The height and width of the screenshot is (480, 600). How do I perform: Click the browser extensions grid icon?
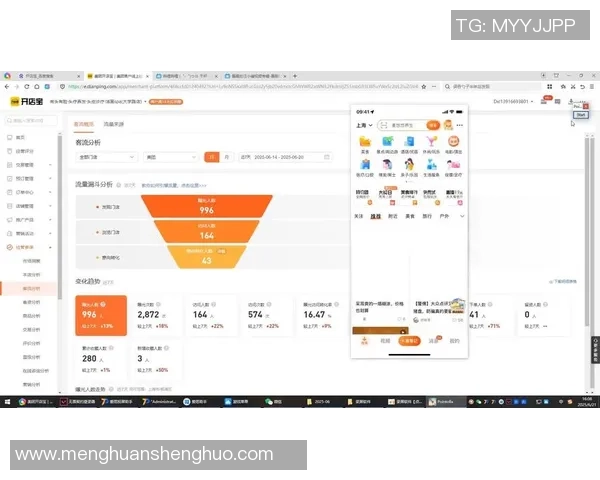549,87
